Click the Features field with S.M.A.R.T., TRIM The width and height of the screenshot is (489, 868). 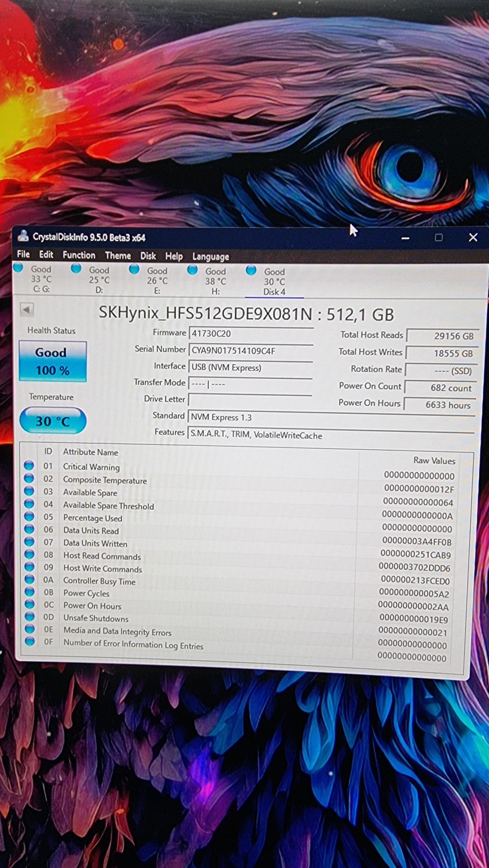331,435
